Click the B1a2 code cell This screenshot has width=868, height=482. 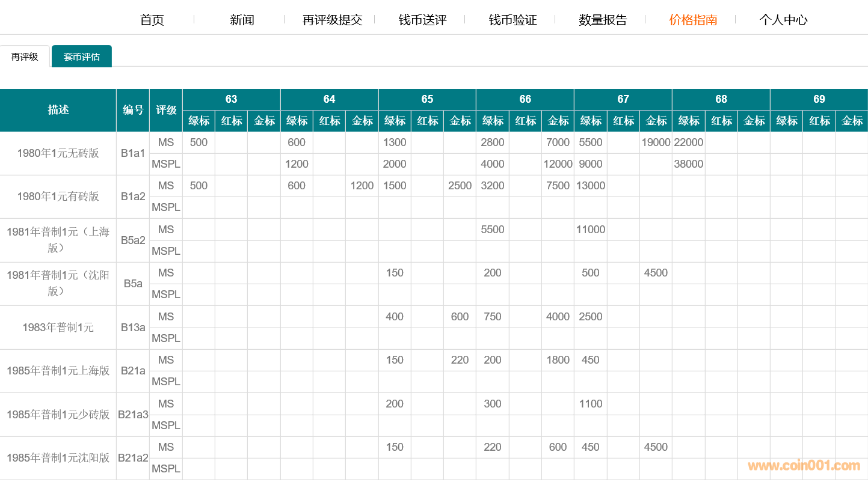(133, 197)
